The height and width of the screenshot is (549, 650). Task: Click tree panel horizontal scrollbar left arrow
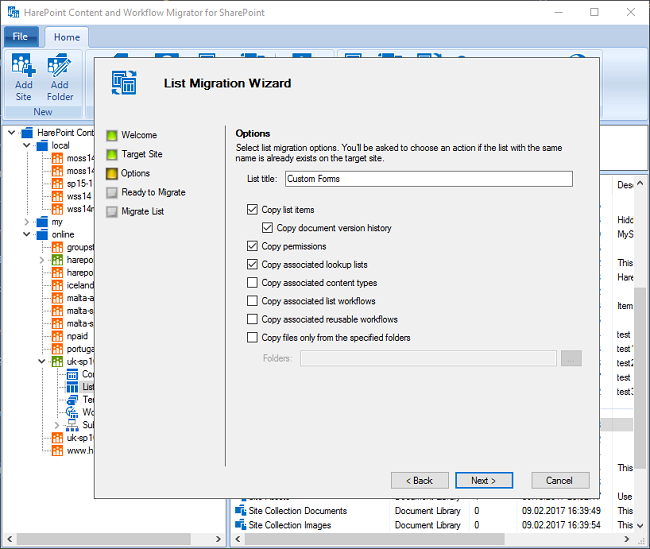point(10,539)
